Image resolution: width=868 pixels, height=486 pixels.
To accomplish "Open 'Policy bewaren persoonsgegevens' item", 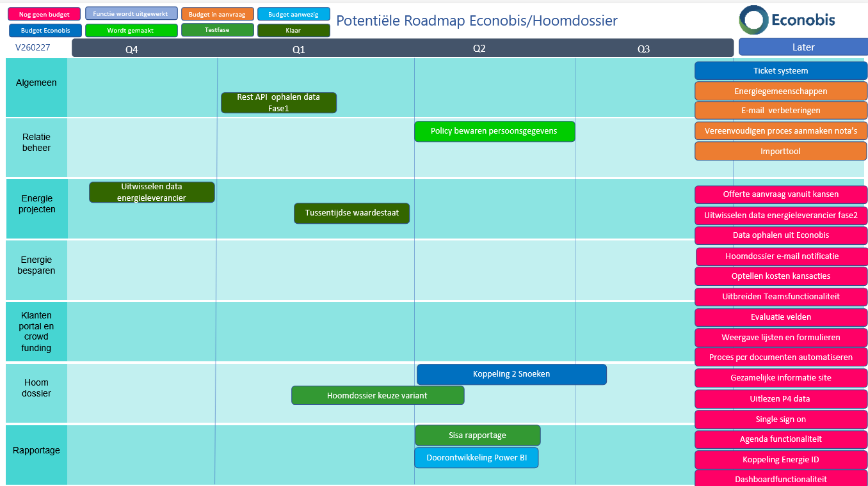I will (x=495, y=131).
